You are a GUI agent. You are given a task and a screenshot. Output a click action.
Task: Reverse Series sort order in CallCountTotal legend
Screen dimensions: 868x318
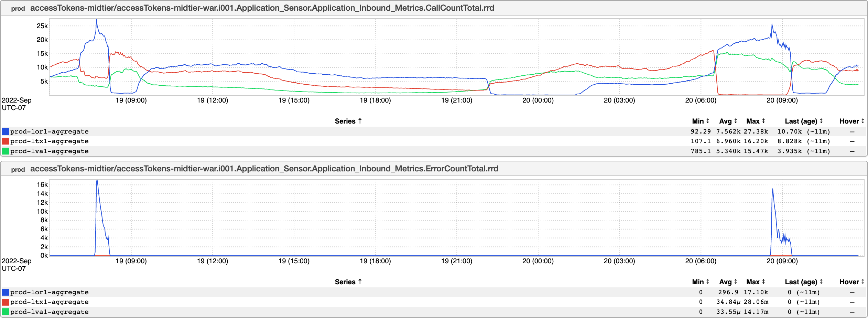pos(348,121)
